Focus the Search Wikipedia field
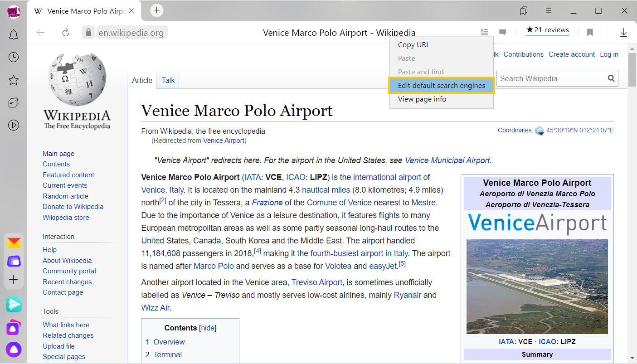The height and width of the screenshot is (364, 637). pyautogui.click(x=551, y=78)
